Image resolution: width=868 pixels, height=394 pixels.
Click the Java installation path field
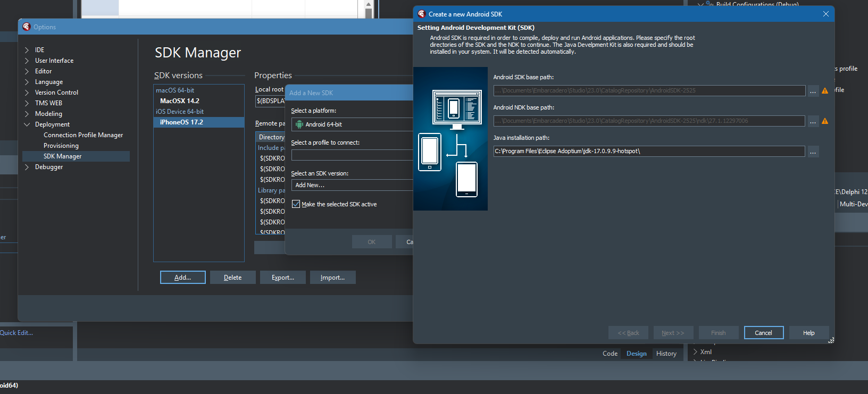[x=649, y=152]
